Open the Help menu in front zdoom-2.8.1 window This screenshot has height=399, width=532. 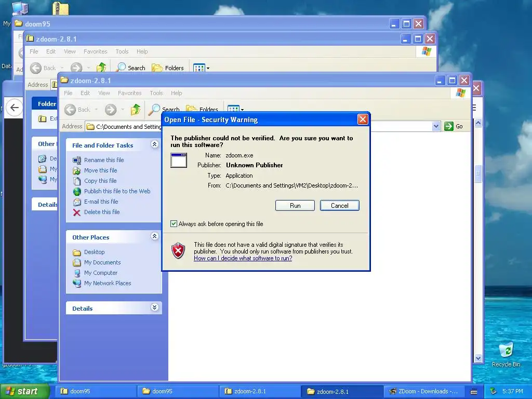[177, 93]
